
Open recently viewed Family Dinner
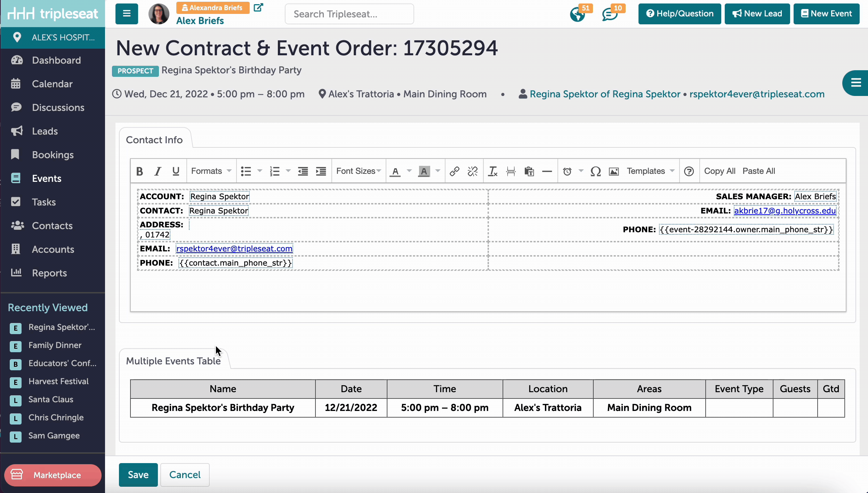tap(55, 345)
